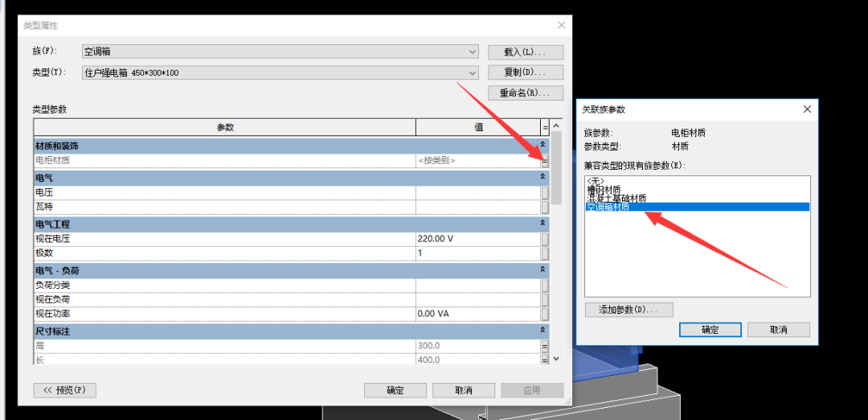Click the 应用 button
The image size is (868, 420).
coord(532,390)
